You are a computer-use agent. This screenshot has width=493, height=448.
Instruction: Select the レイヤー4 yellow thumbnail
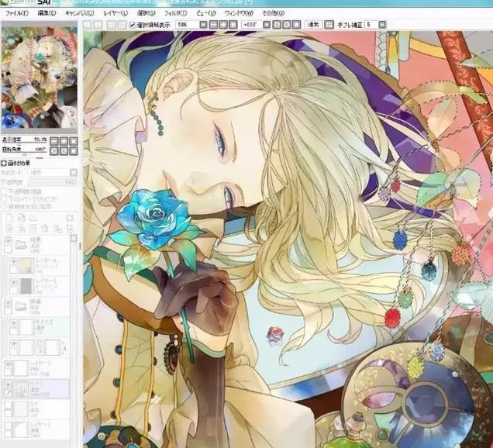click(26, 266)
